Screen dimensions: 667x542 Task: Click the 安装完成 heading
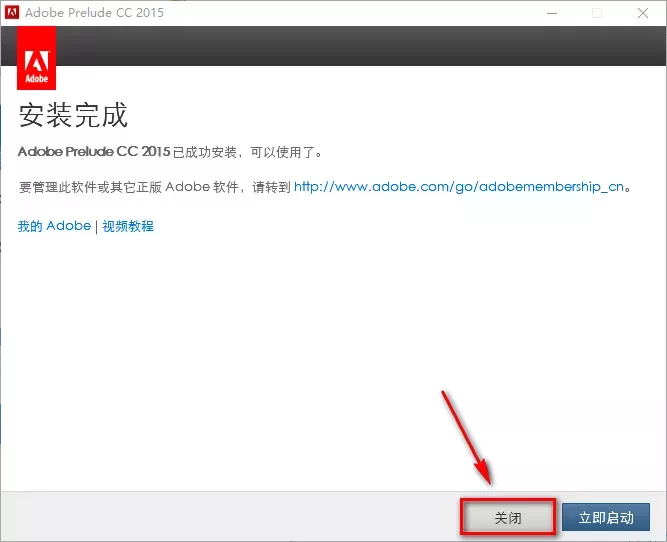(x=73, y=115)
